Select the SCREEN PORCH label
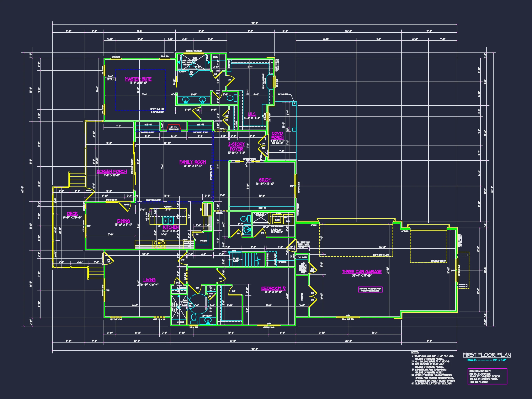 click(112, 171)
